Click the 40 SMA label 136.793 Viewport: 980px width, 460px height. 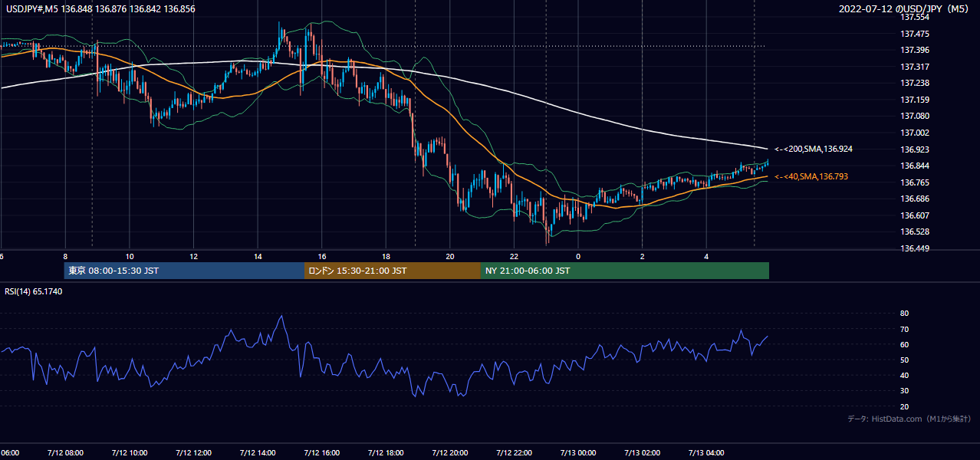811,176
